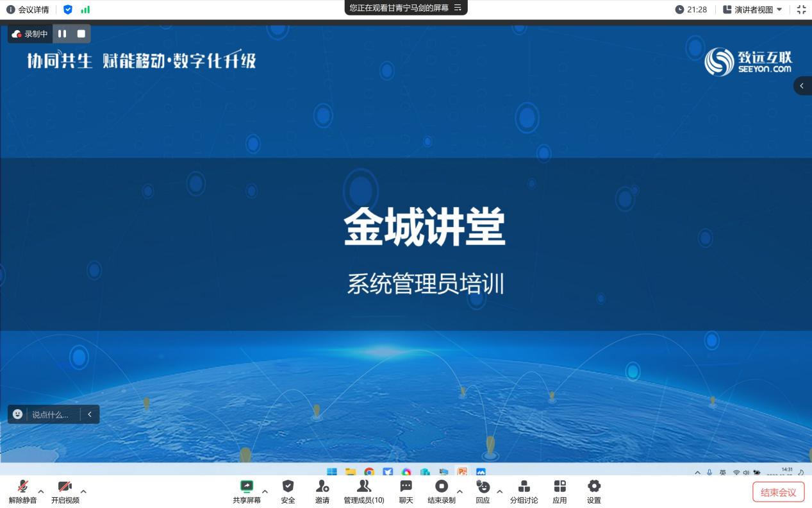Click the Reactions (回应) icon
Screen dimensions: 812x508
click(x=483, y=487)
